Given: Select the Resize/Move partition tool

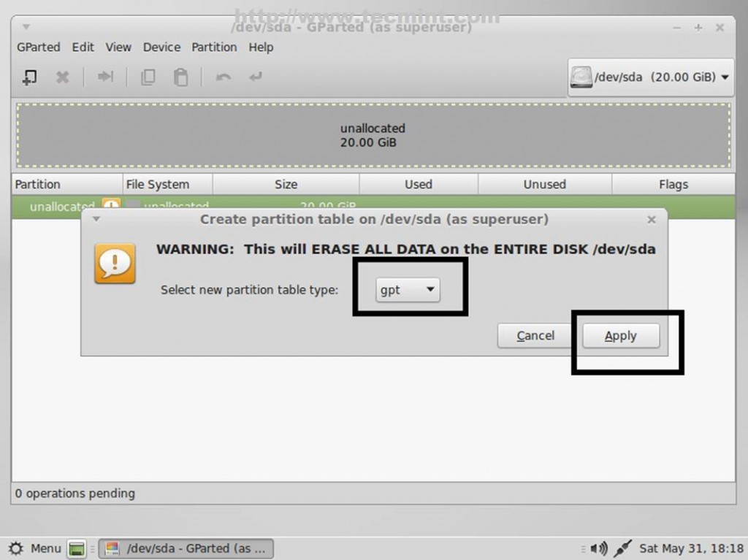Looking at the screenshot, I should [x=106, y=77].
